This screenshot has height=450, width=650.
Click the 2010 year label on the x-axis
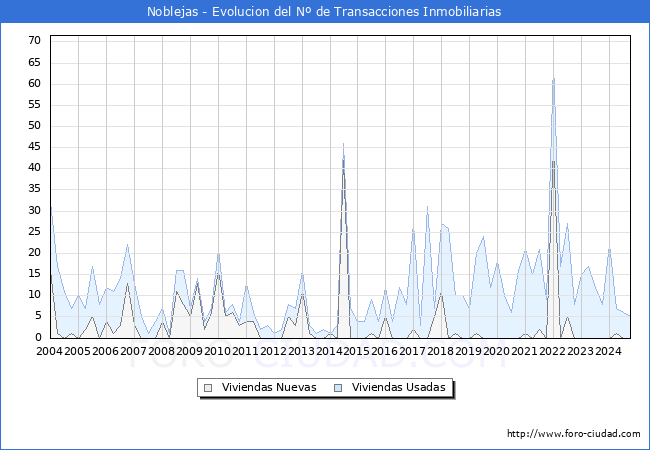coord(217,351)
